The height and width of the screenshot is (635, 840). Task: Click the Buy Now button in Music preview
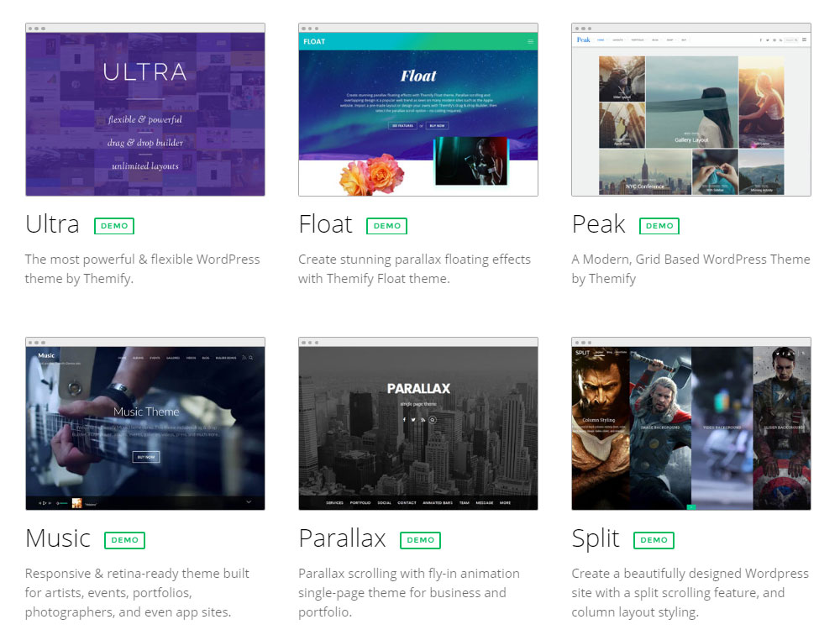click(145, 457)
